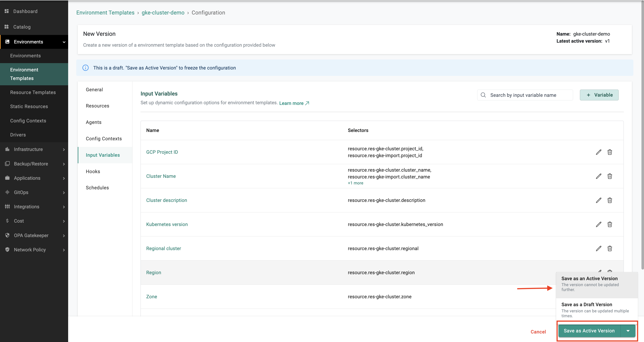The width and height of the screenshot is (644, 342).
Task: Open Drivers in sidebar
Action: pos(34,135)
